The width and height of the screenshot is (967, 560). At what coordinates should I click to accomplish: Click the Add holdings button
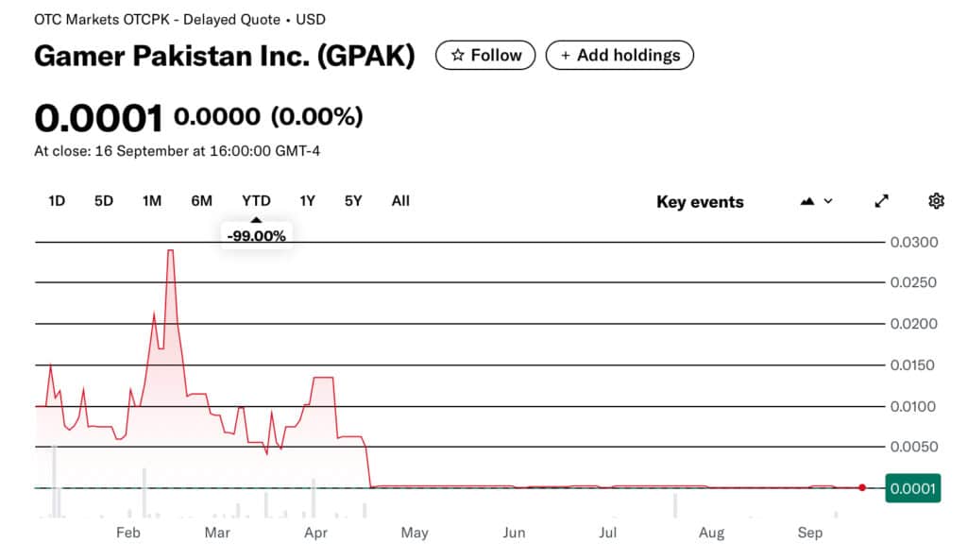point(619,55)
